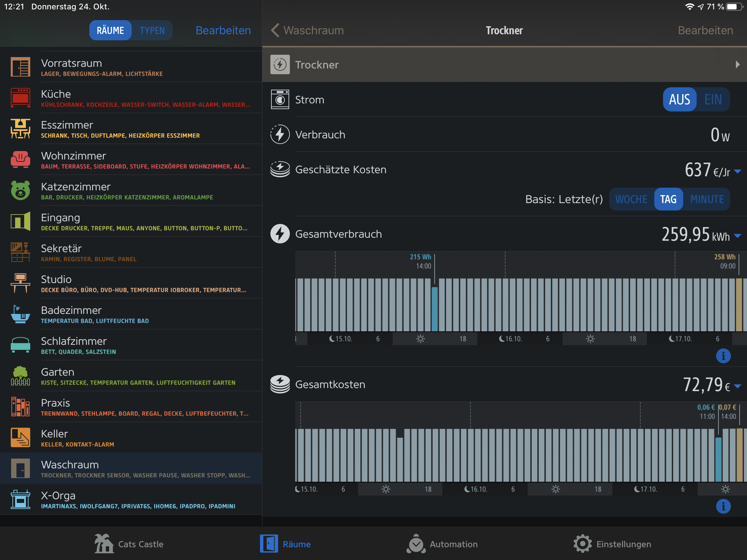The height and width of the screenshot is (560, 747).
Task: Select MINUTE as cost basis
Action: pyautogui.click(x=706, y=199)
